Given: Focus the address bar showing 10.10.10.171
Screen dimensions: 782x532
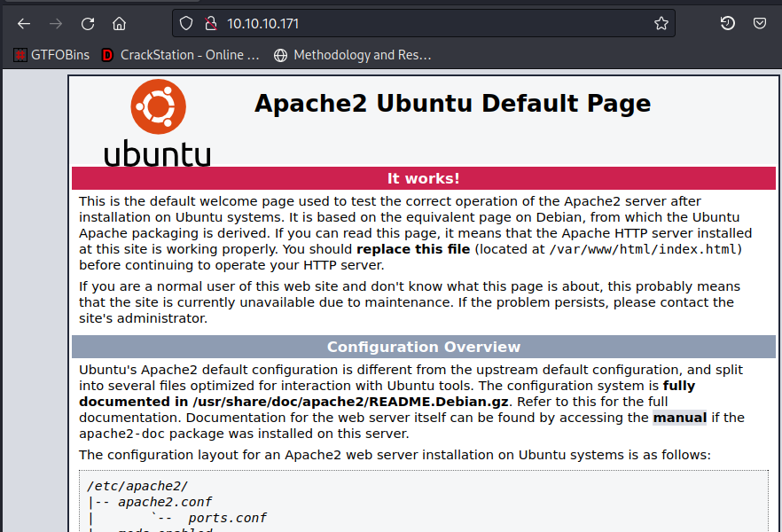Looking at the screenshot, I should 424,23.
